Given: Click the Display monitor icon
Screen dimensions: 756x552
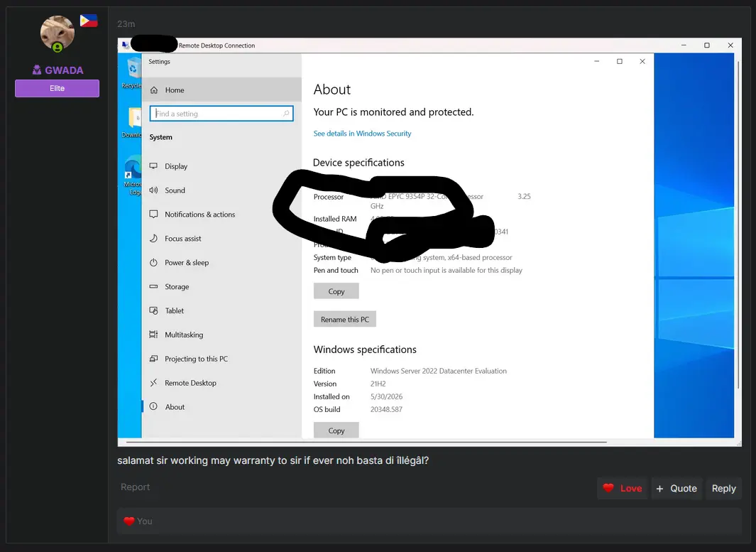Looking at the screenshot, I should click(x=153, y=166).
